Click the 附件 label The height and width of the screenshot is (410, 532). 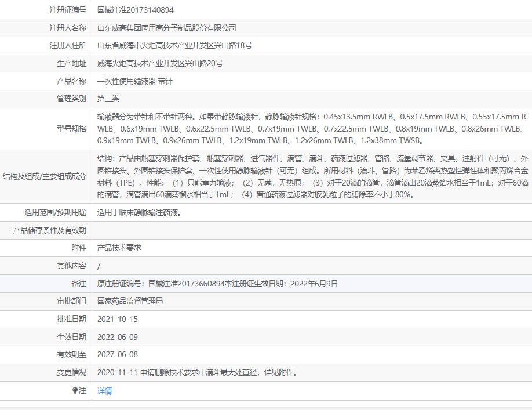79,248
